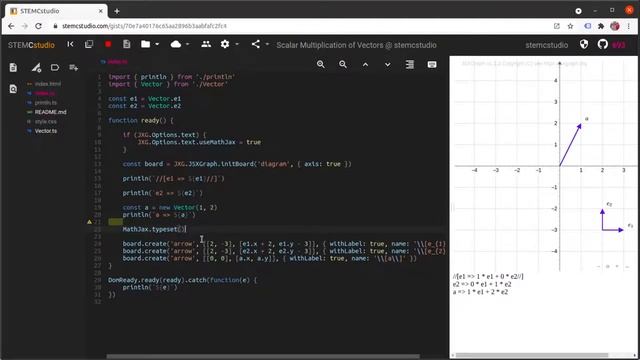This screenshot has height=360, width=640.
Task: Click the warning triangle in editor gutter
Action: pos(89,222)
